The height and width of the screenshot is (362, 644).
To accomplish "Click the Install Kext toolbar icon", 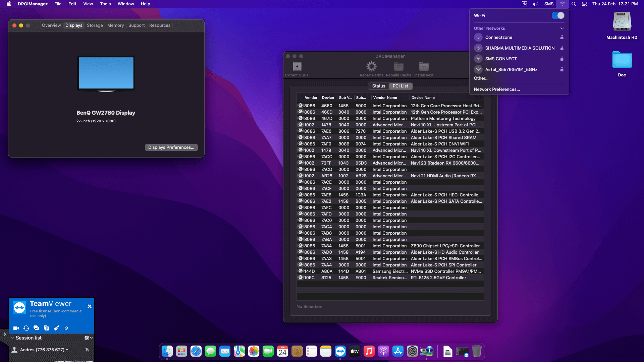I will 424,66.
